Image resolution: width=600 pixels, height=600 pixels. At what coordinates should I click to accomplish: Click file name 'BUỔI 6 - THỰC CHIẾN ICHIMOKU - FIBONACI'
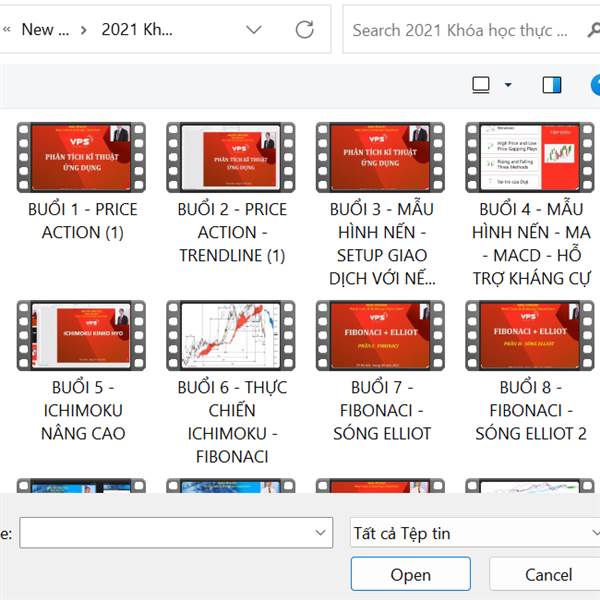(232, 422)
